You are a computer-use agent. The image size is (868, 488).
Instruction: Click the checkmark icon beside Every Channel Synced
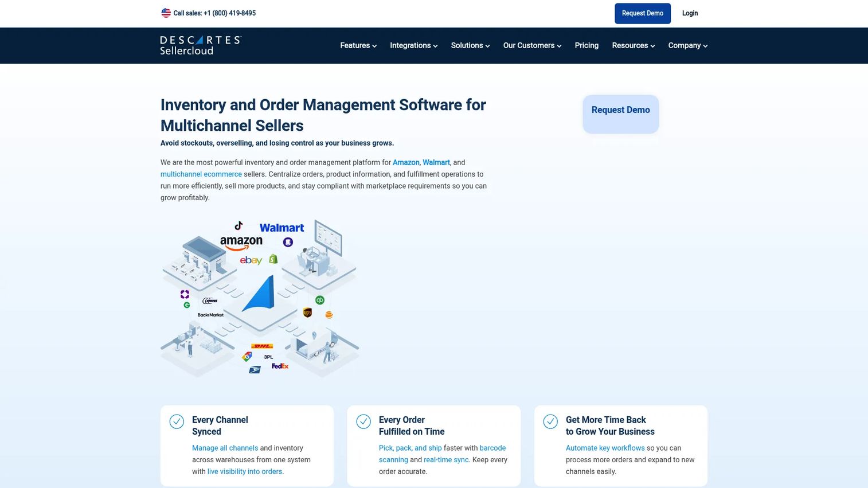(x=177, y=421)
